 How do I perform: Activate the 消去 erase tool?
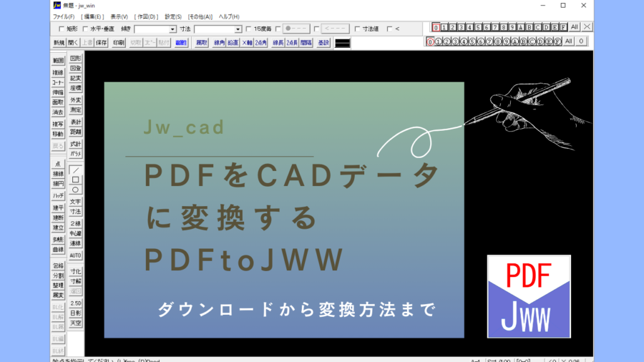tap(57, 112)
